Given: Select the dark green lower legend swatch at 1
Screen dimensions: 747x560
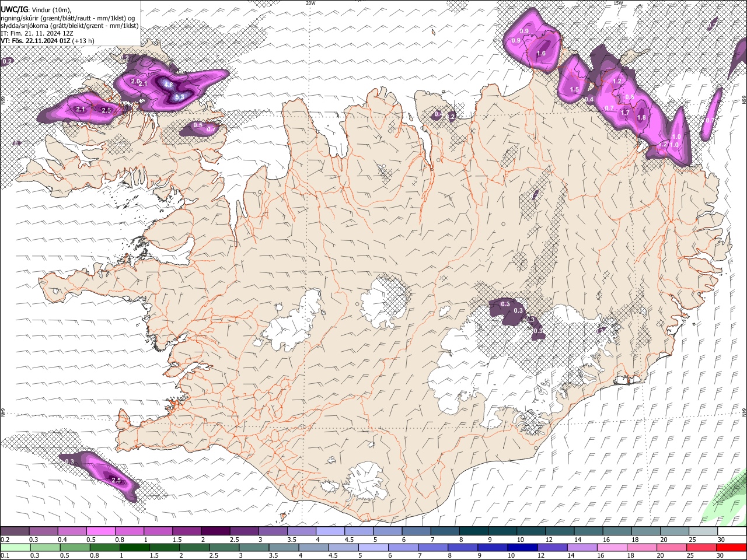Looking at the screenshot, I should pyautogui.click(x=134, y=547).
